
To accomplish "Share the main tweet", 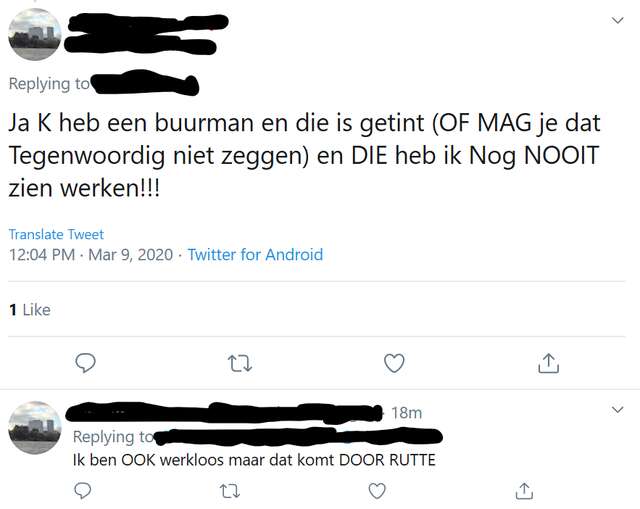I will 548,363.
